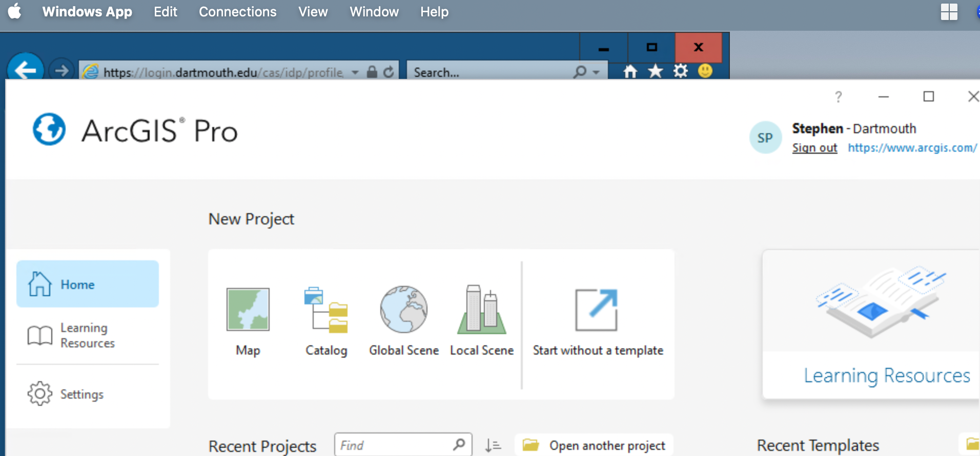This screenshot has width=980, height=456.
Task: Click the ArcGIS Pro globe logo
Action: coord(49,129)
